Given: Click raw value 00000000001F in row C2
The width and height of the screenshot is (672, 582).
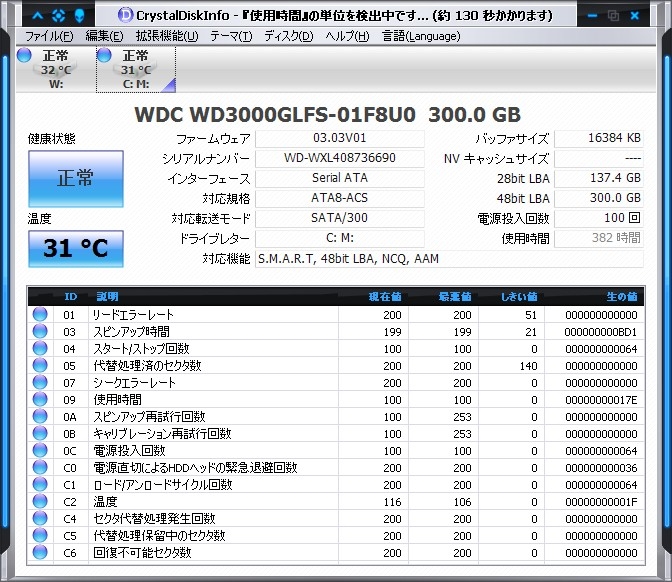Looking at the screenshot, I should click(601, 502).
